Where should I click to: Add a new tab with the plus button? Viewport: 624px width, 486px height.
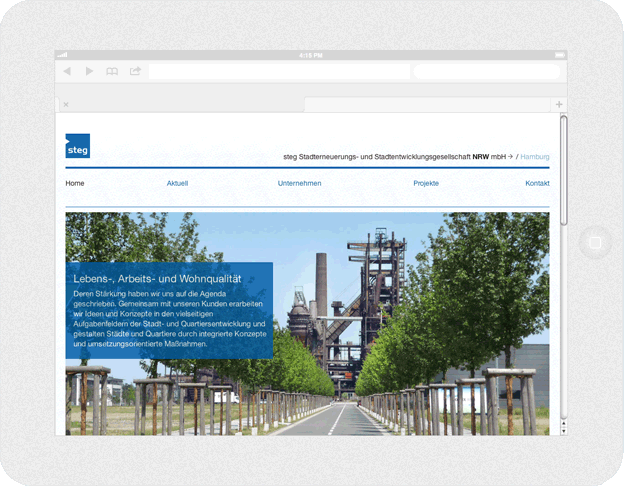pos(559,104)
